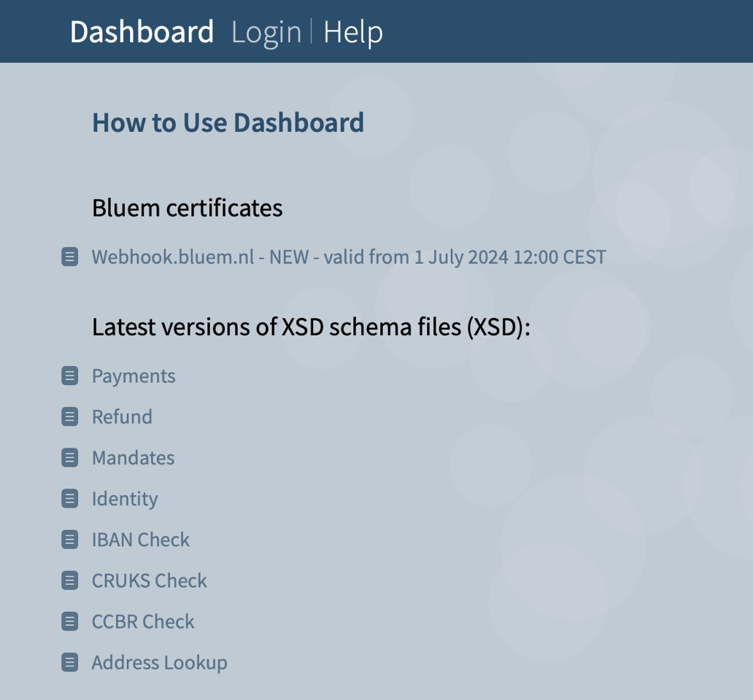Image resolution: width=753 pixels, height=700 pixels.
Task: Open the IBAN Check XSD schema link
Action: pyautogui.click(x=141, y=540)
